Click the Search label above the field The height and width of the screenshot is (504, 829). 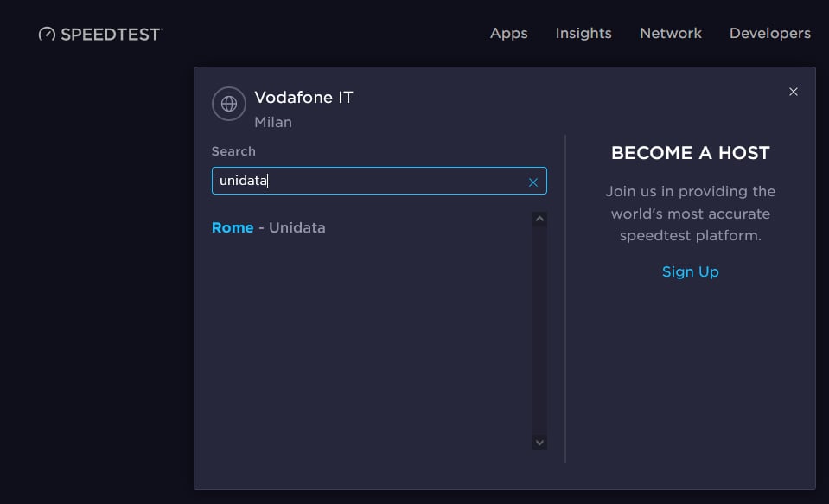coord(233,151)
